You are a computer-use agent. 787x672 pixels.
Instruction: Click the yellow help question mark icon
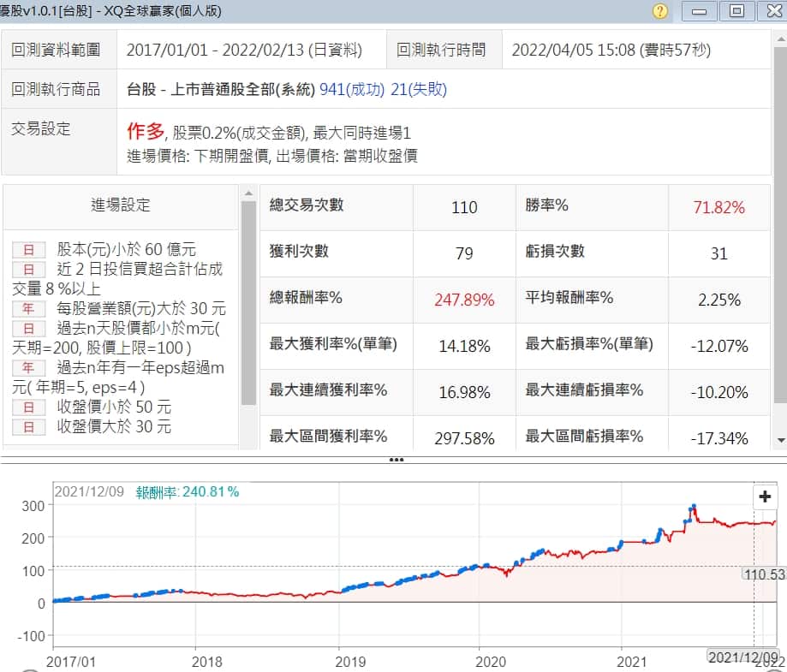660,11
